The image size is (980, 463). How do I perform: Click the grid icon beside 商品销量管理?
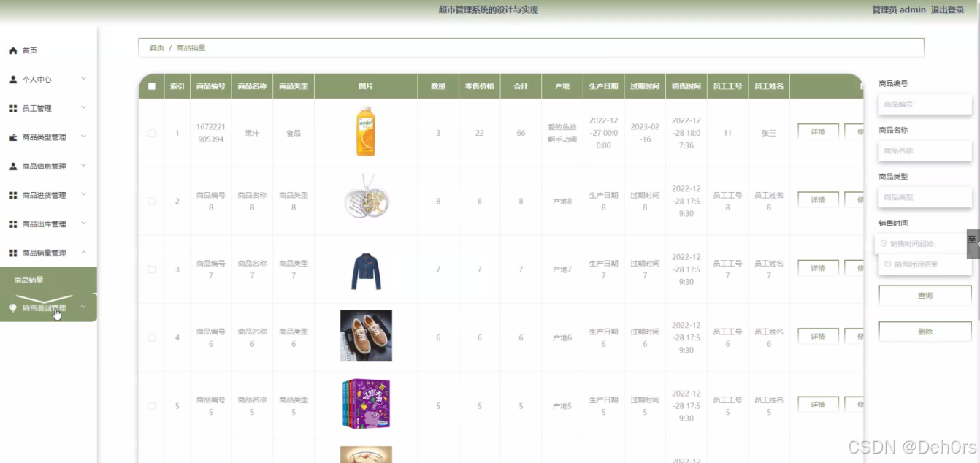(13, 253)
